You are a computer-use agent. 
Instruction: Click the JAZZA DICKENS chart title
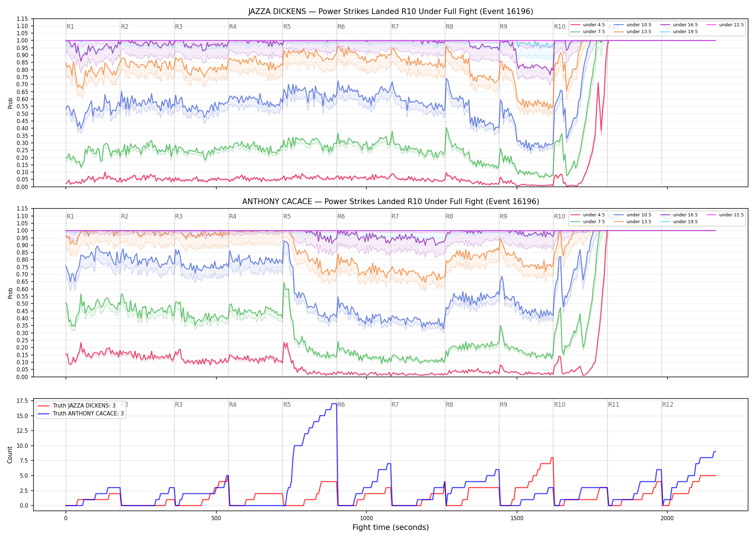[x=391, y=12]
